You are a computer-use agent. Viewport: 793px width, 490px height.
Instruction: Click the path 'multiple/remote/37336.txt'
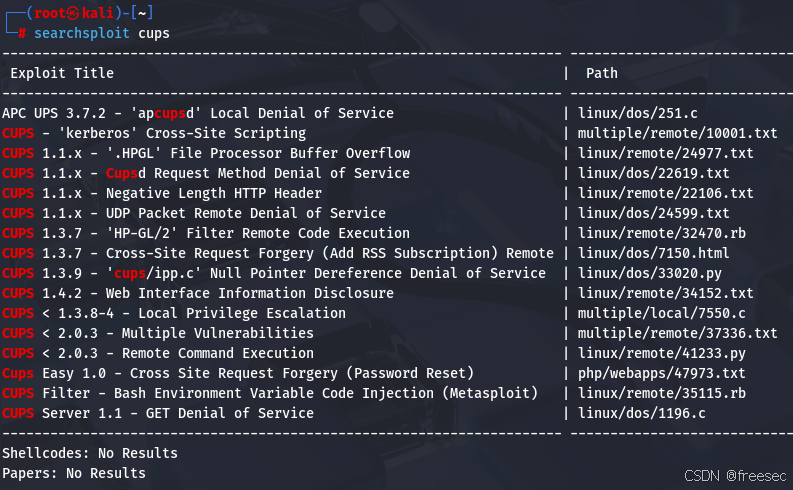(x=678, y=333)
